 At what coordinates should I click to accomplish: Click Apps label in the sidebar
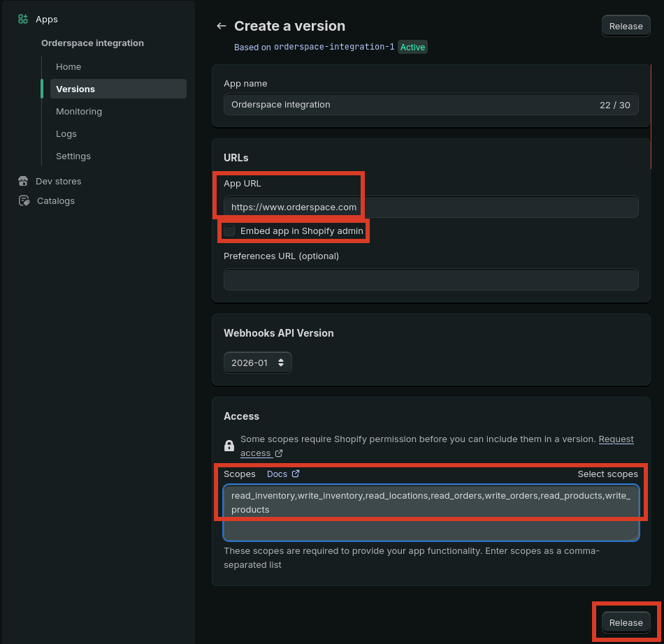[x=47, y=20]
